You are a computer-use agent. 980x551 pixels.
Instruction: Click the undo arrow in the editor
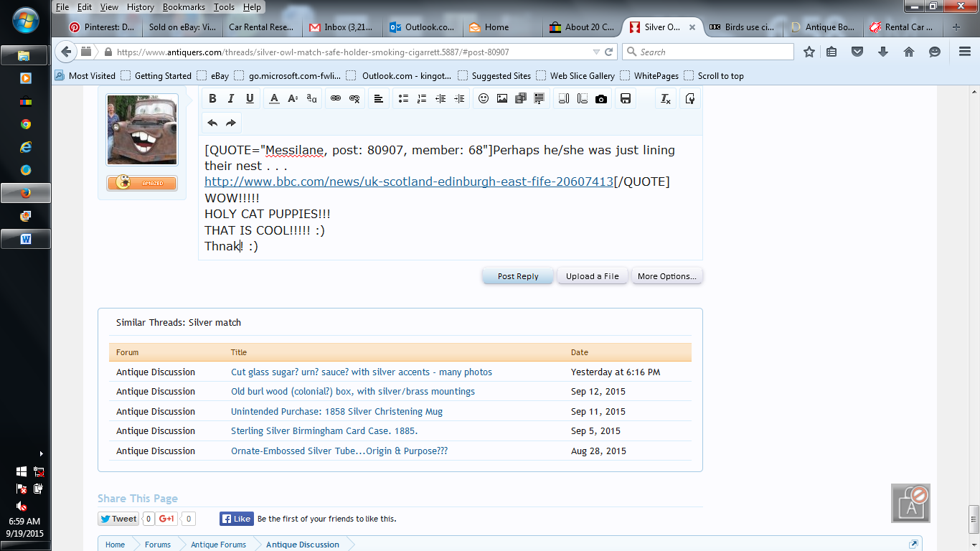pyautogui.click(x=212, y=123)
